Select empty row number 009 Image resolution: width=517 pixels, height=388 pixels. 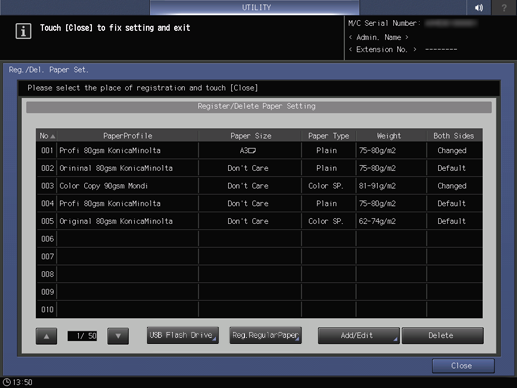259,292
